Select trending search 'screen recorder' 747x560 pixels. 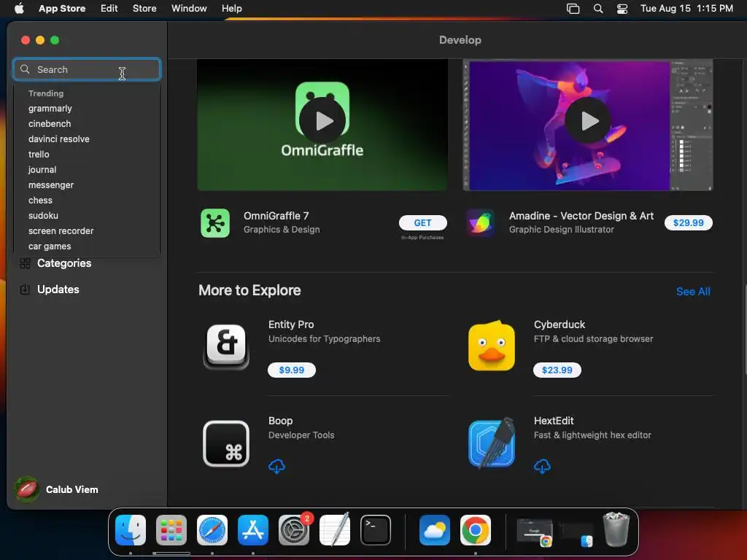pos(61,231)
